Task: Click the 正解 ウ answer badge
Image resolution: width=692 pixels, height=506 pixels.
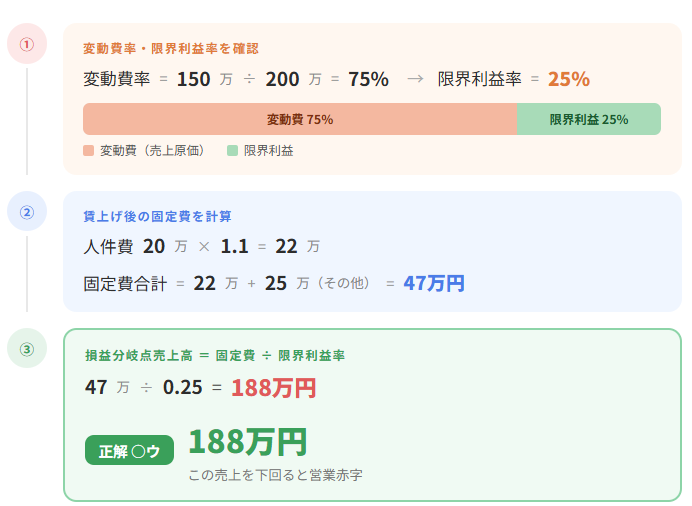Action: click(129, 450)
